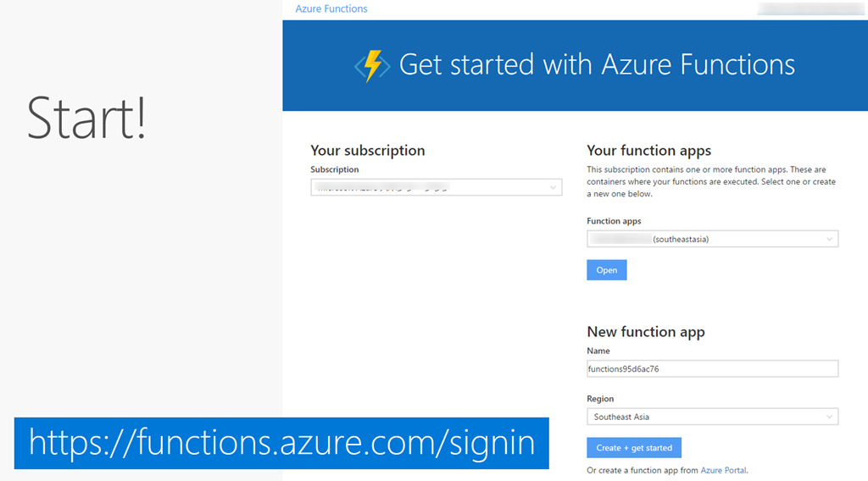Click the Function apps dropdown chevron arrow
Screen dimensions: 868x481
click(829, 240)
